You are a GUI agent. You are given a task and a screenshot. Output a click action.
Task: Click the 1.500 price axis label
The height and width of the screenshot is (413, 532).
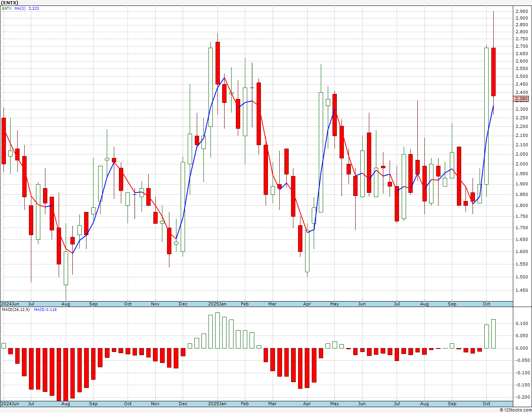[x=521, y=277]
